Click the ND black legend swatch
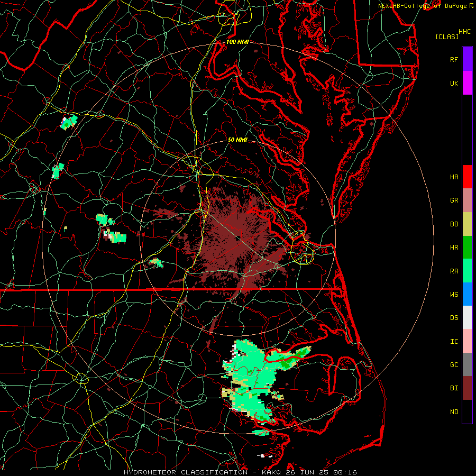 (x=467, y=411)
